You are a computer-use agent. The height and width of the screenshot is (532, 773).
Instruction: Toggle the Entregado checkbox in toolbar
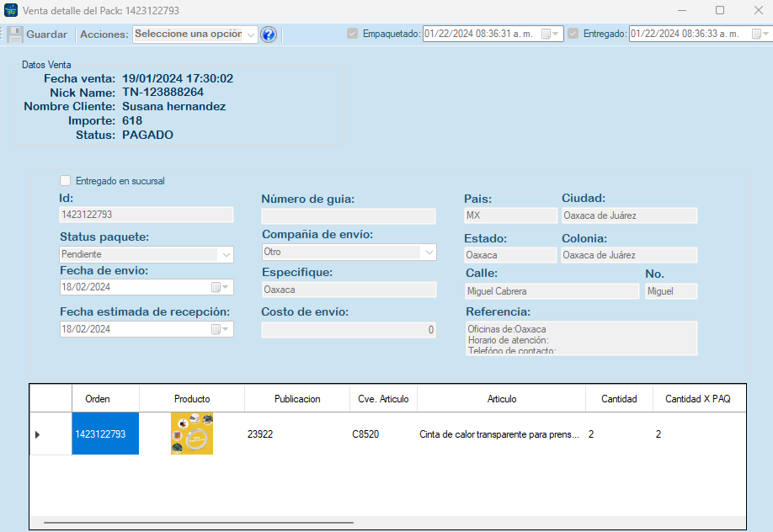pyautogui.click(x=573, y=35)
